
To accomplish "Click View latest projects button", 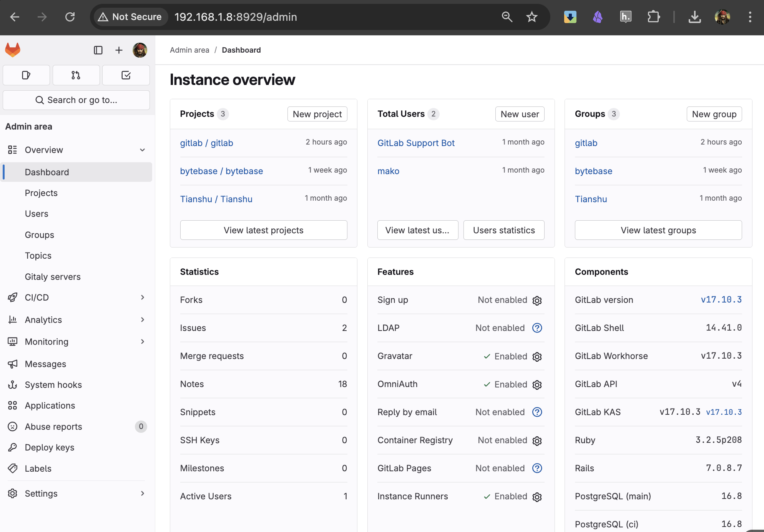I will [264, 230].
